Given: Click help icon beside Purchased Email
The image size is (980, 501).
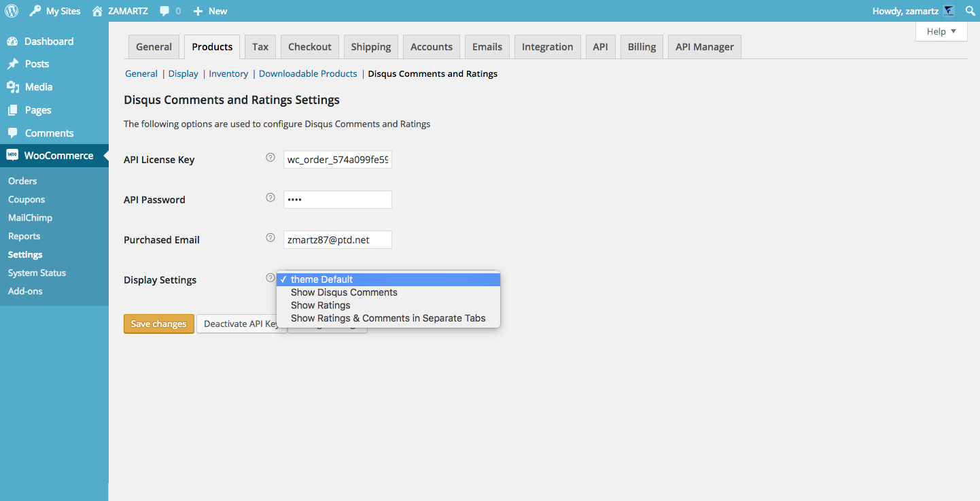Looking at the screenshot, I should click(x=270, y=238).
